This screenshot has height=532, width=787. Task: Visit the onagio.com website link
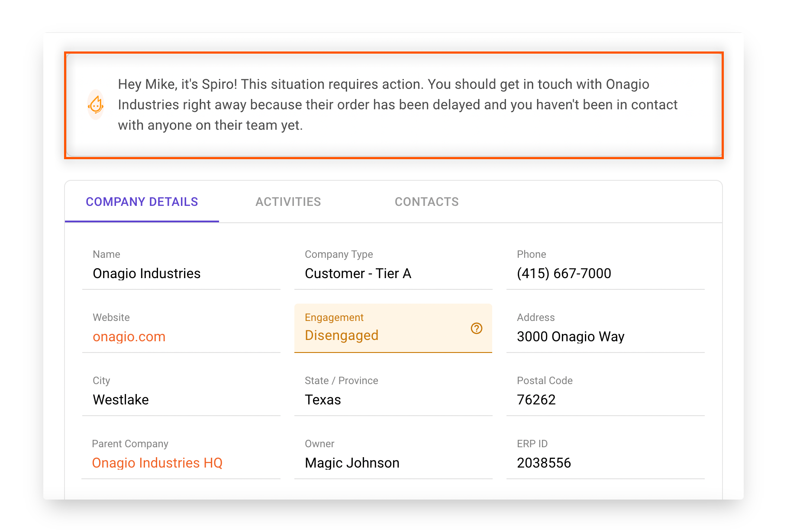129,337
